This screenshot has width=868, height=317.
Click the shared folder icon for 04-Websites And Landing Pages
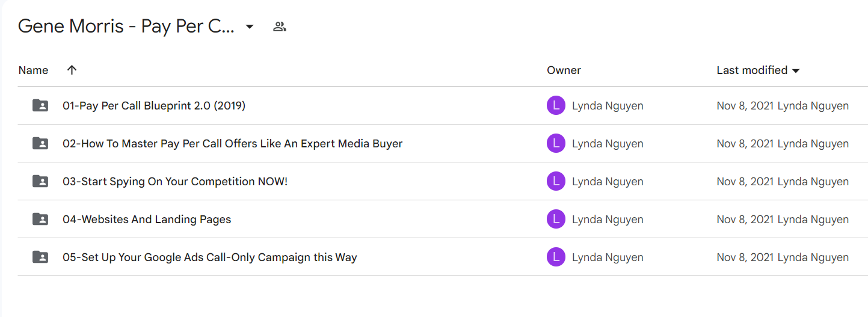coord(40,220)
